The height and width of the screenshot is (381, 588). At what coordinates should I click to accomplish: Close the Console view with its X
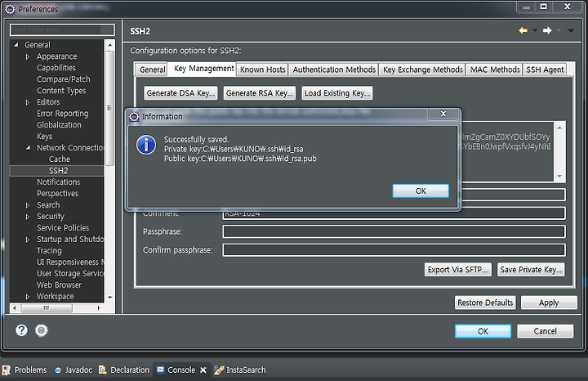203,370
